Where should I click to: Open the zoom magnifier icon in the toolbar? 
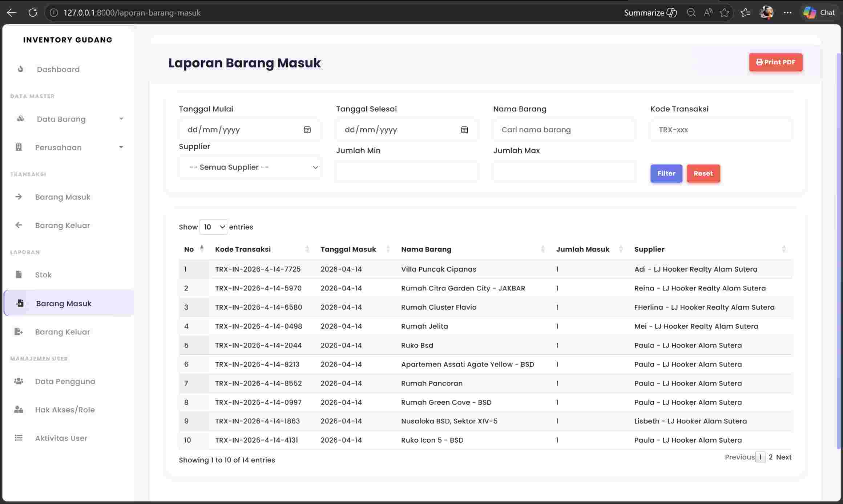[x=691, y=13]
